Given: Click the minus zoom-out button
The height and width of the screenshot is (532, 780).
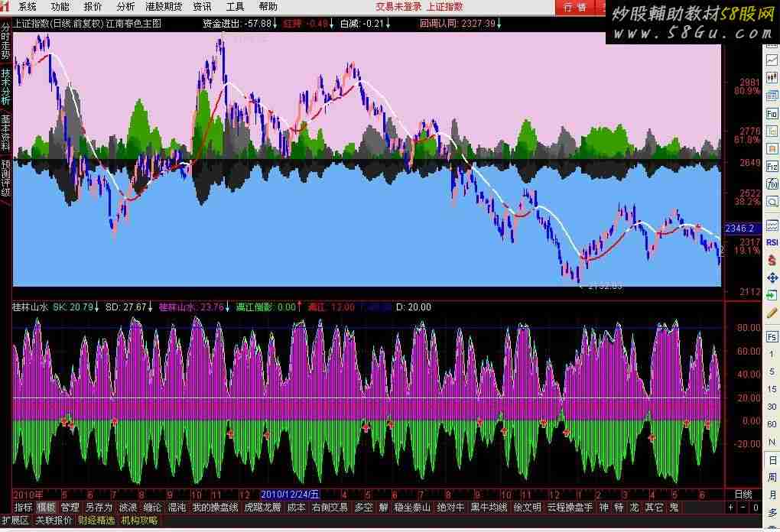Looking at the screenshot, I should pyautogui.click(x=743, y=507).
